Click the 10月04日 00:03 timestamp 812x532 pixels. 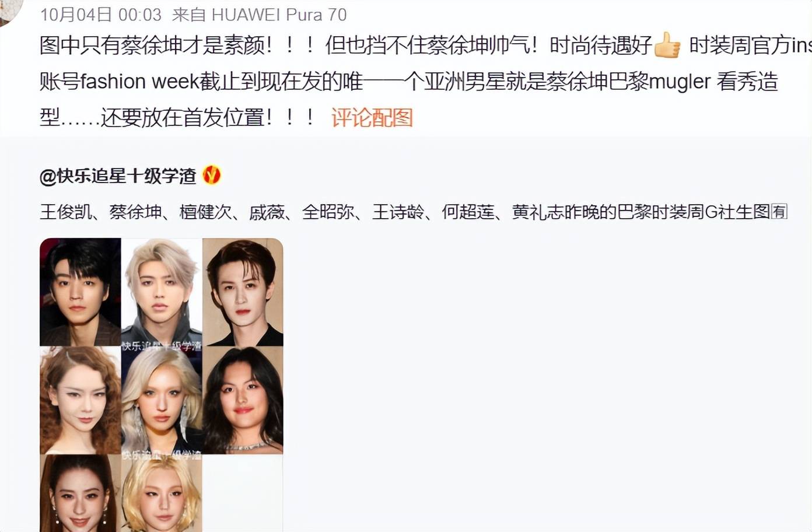[100, 14]
